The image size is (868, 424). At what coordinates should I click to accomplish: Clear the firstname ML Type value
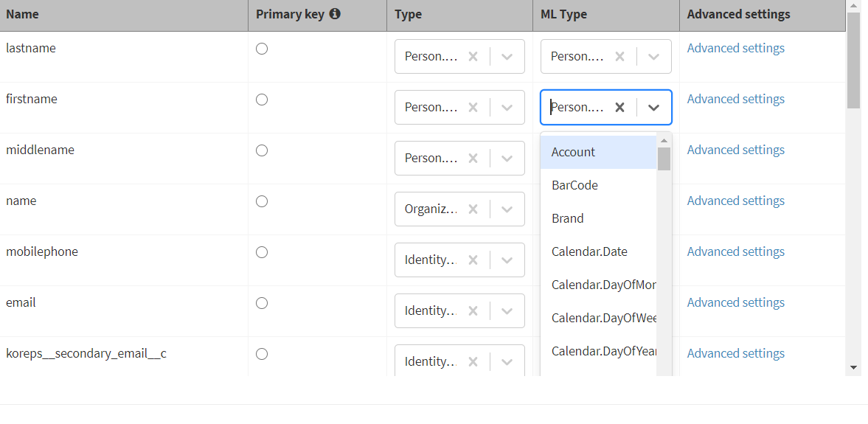(x=619, y=107)
